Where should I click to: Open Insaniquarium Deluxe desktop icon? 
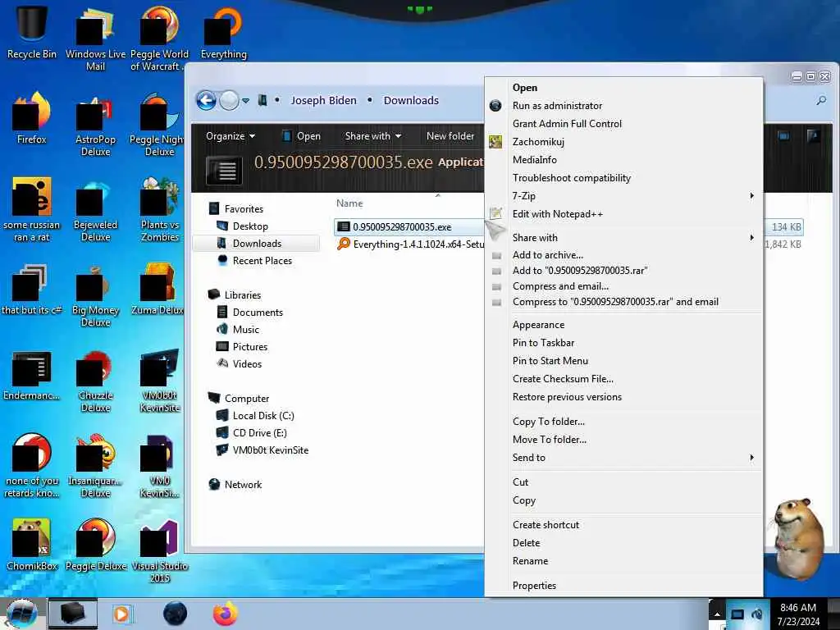[x=95, y=466]
